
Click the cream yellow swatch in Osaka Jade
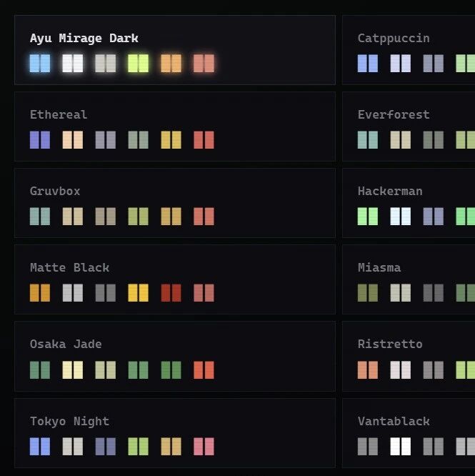(73, 370)
